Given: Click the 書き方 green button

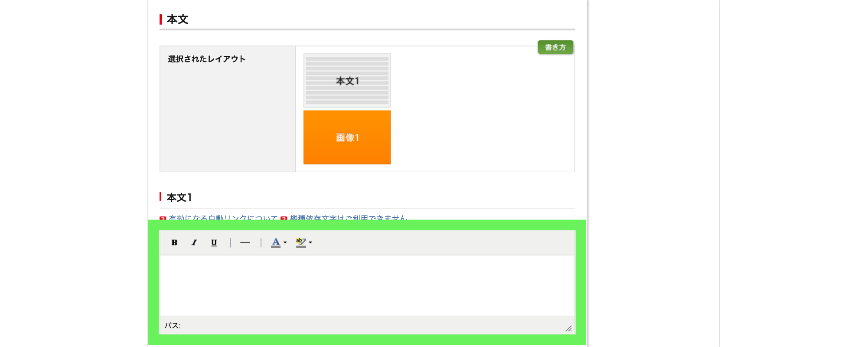Looking at the screenshot, I should 555,47.
